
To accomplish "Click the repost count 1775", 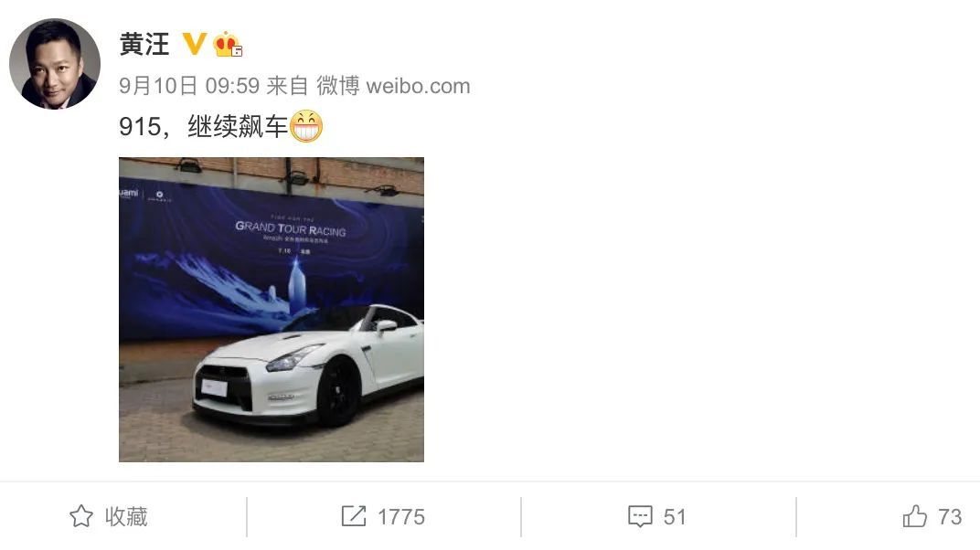I will click(x=401, y=517).
